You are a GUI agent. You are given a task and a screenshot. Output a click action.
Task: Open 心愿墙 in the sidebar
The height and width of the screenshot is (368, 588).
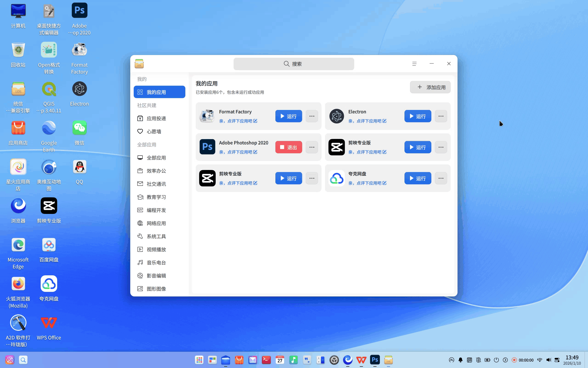coord(159,131)
